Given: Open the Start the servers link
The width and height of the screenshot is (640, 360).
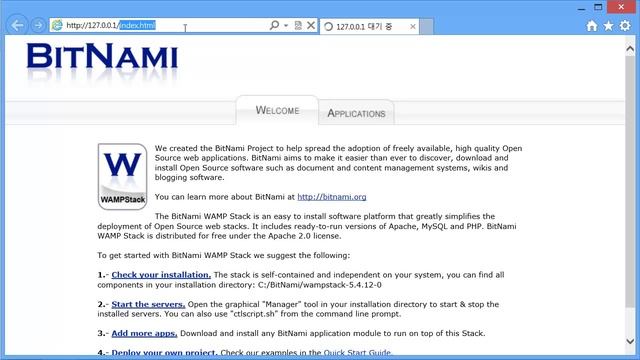Looking at the screenshot, I should [x=148, y=304].
